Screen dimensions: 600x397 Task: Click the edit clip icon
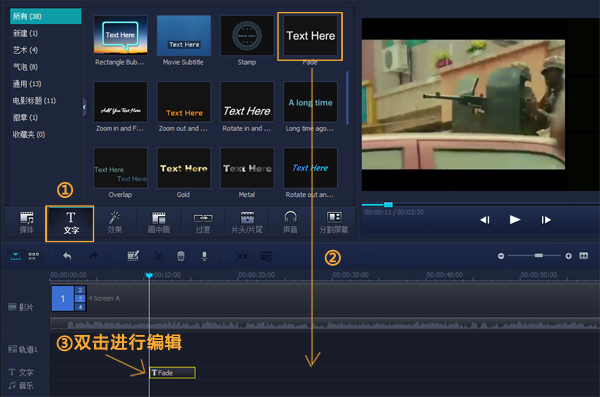tap(133, 256)
